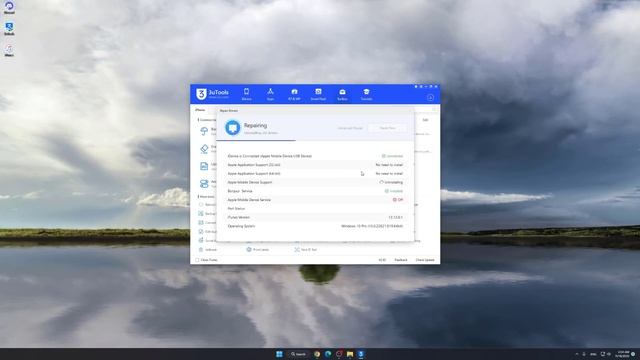Open the first desktop shortcut at top left
The height and width of the screenshot is (360, 640).
[x=9, y=7]
